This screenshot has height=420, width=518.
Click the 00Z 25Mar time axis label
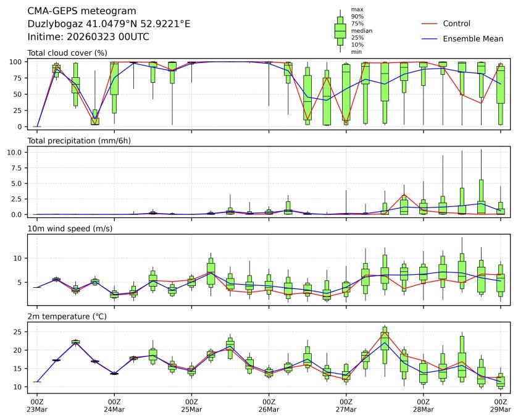point(191,405)
